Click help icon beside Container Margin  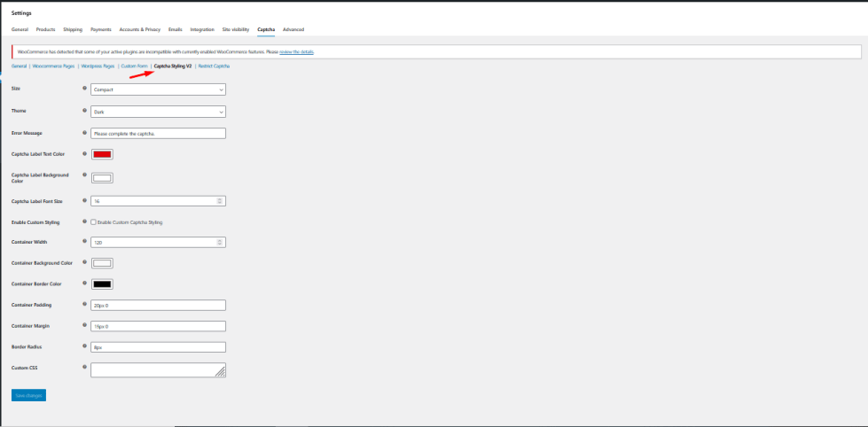pos(84,325)
